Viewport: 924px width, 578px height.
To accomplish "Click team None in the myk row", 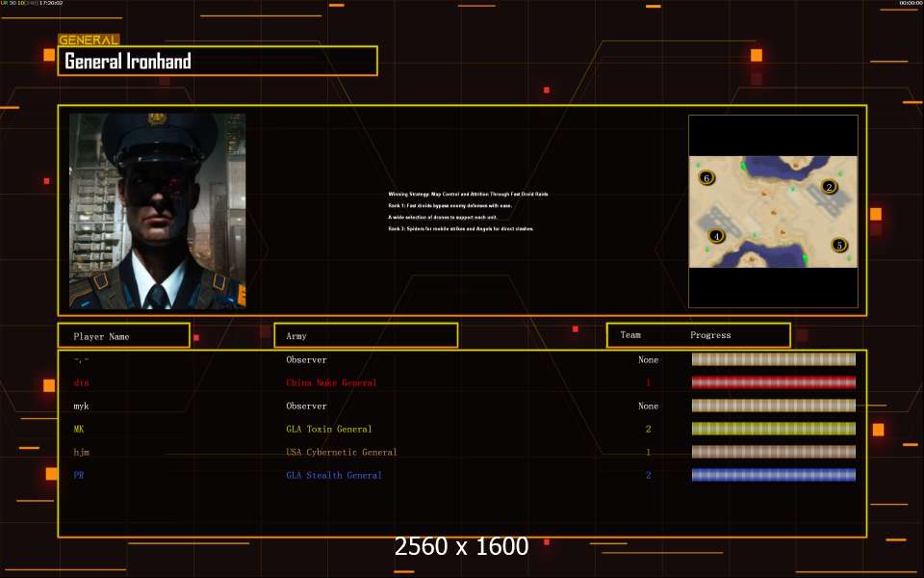I will click(x=648, y=406).
